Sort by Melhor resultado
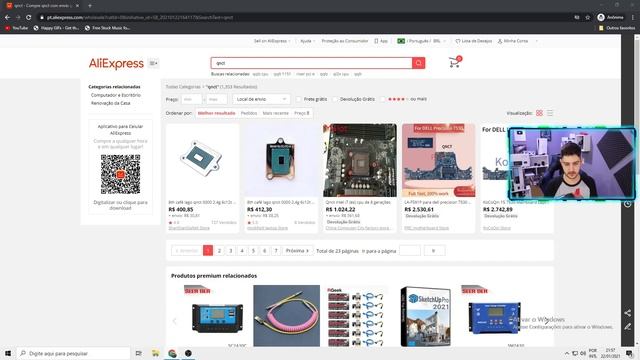Screen dimensions: 640x360 tap(216, 113)
